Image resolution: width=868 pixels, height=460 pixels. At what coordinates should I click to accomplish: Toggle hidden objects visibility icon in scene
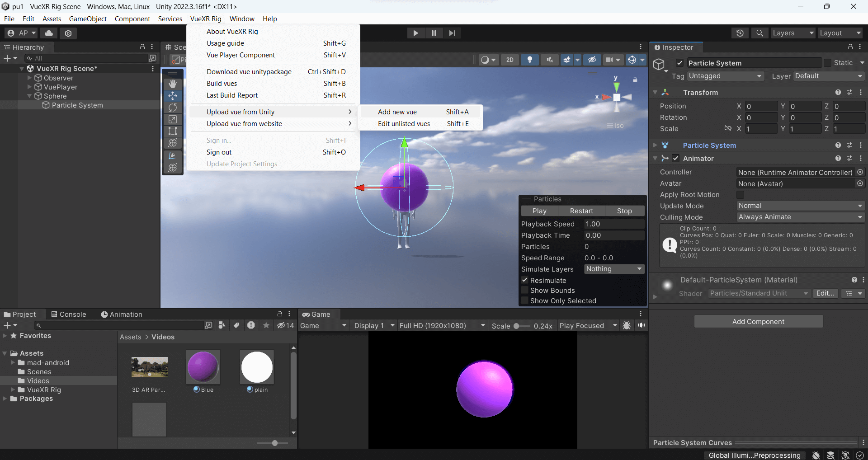click(x=592, y=60)
